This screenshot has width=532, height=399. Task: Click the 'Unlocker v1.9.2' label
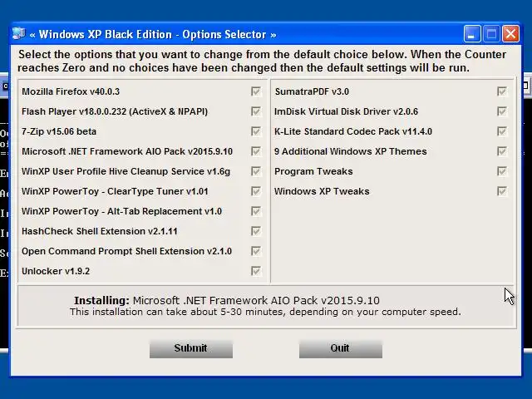tap(56, 272)
